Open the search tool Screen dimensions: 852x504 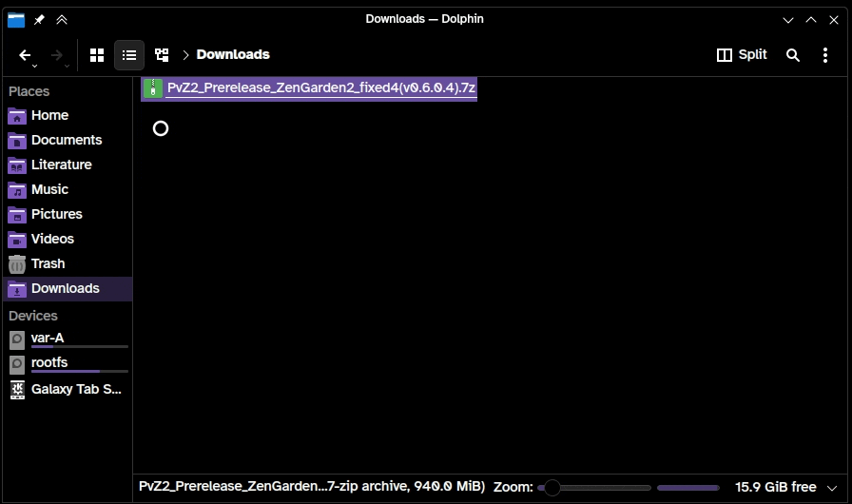793,55
